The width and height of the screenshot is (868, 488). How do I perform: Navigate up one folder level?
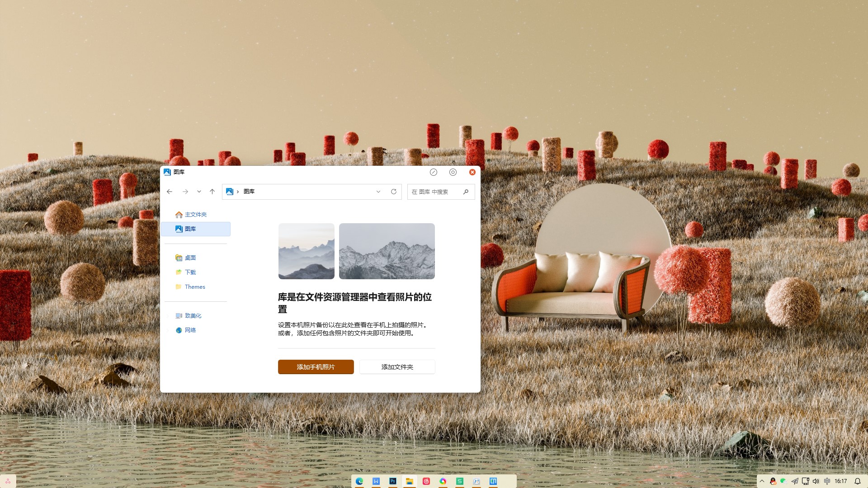(212, 192)
